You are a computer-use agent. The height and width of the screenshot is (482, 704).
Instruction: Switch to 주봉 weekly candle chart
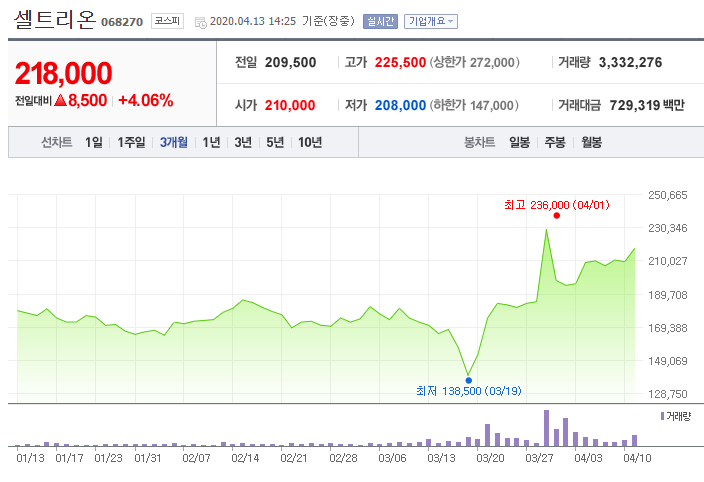[555, 142]
